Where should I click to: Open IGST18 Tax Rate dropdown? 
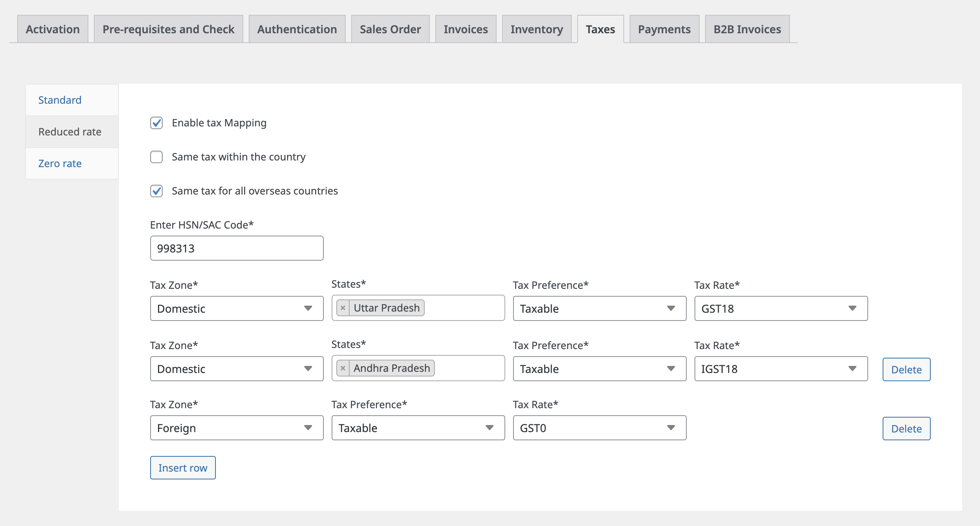tap(781, 369)
